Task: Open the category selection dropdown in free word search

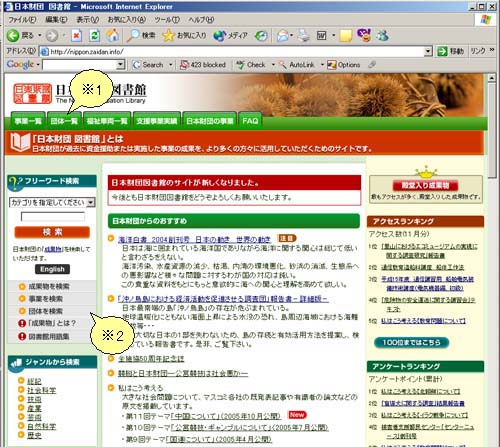Action: pyautogui.click(x=91, y=202)
